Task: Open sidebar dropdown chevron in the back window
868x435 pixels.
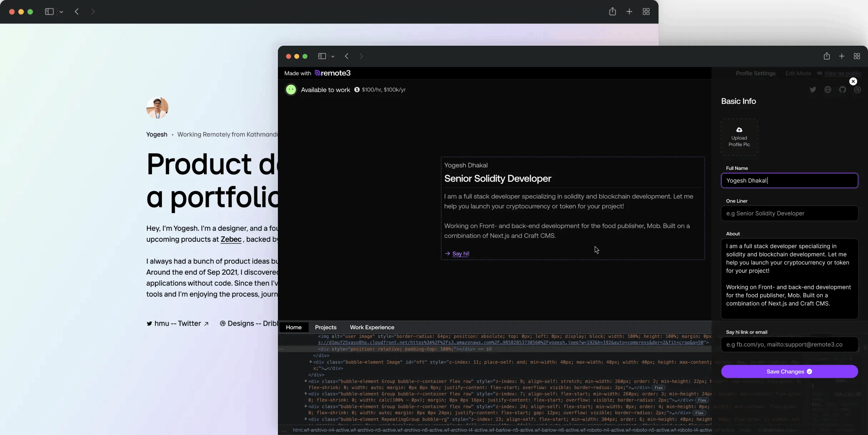Action: point(61,12)
